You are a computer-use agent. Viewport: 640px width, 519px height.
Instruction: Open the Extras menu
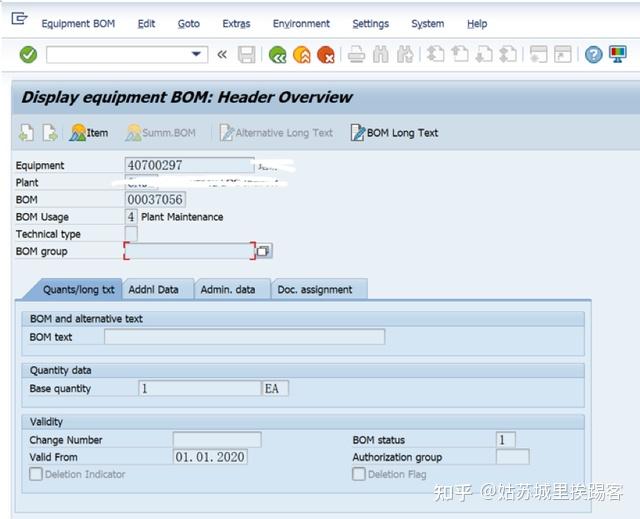point(236,24)
